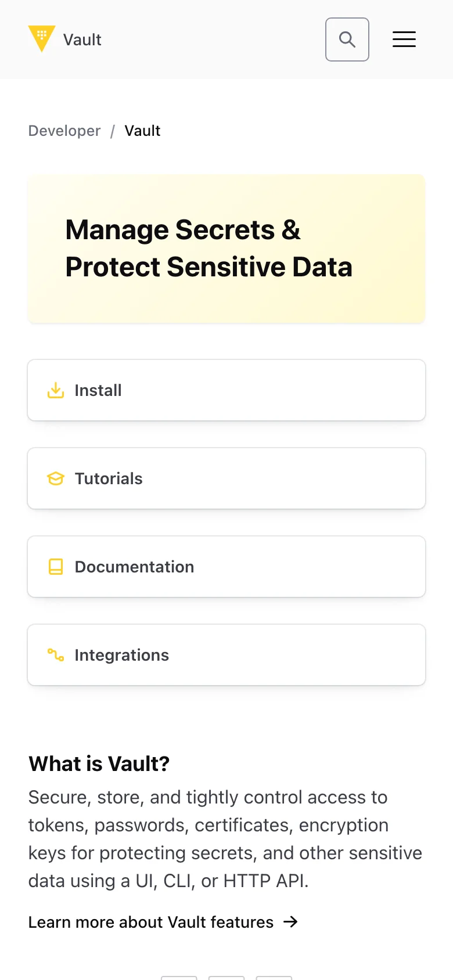Click the What is Vault? heading
453x980 pixels.
(x=99, y=764)
